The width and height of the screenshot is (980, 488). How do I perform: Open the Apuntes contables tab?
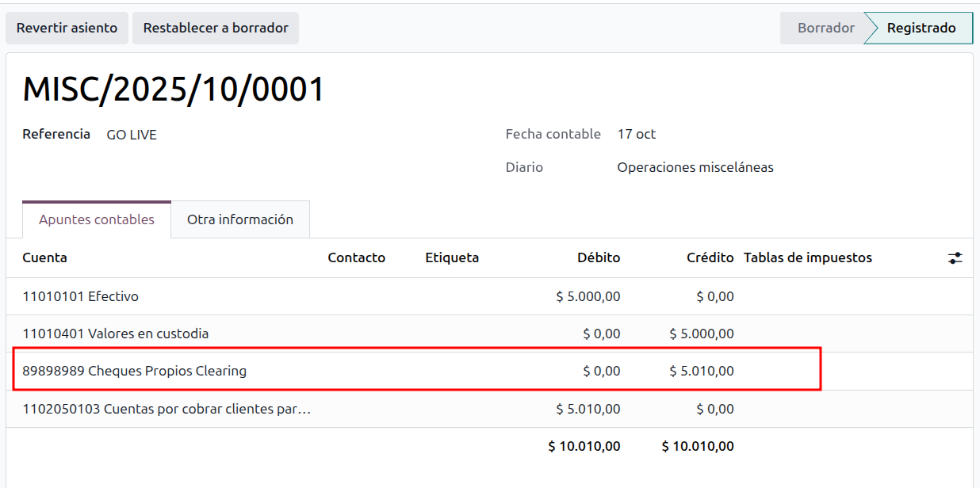click(97, 219)
